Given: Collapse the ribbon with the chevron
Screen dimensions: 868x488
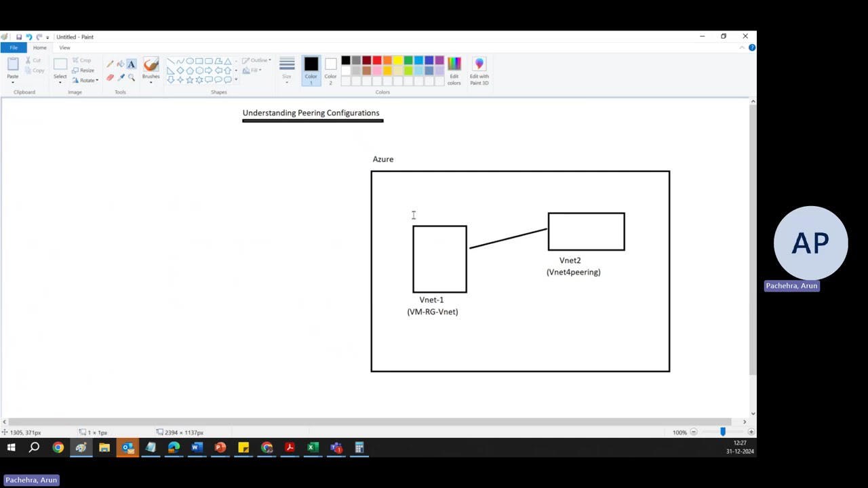Looking at the screenshot, I should [743, 47].
